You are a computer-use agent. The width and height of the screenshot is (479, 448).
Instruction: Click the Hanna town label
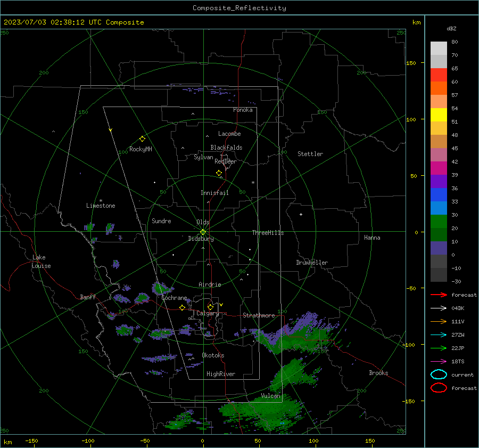click(x=372, y=238)
